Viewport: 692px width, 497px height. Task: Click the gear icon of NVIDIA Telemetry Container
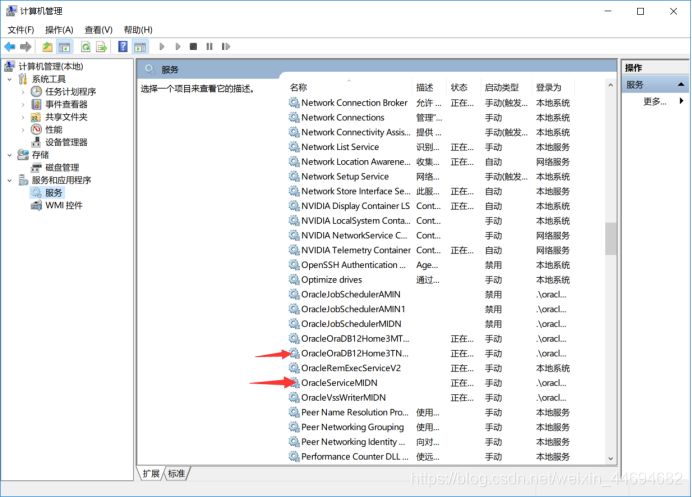(294, 250)
